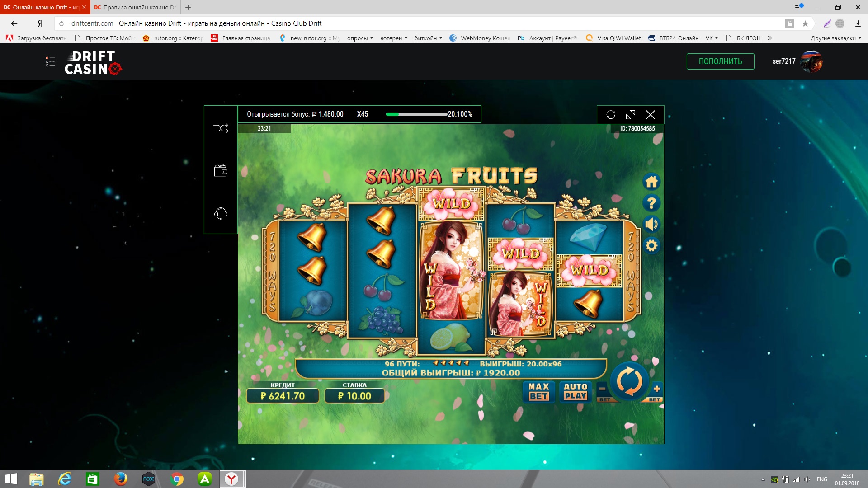Switch to the Правила онлайн казино tab
868x488 pixels.
[136, 7]
